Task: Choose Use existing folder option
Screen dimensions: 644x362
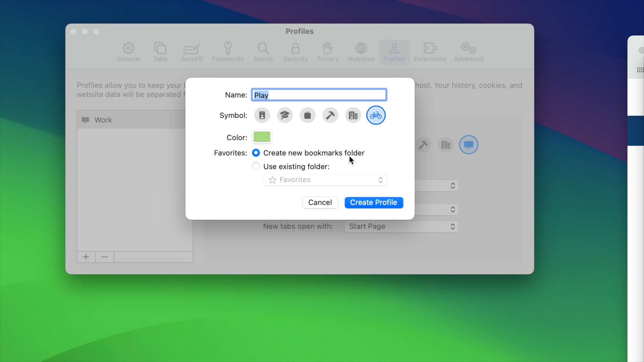Action: pos(256,166)
